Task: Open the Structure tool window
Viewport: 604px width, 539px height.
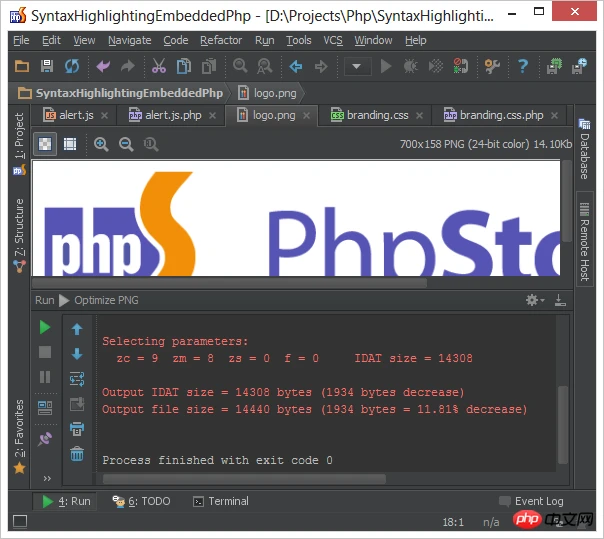Action: tap(19, 235)
